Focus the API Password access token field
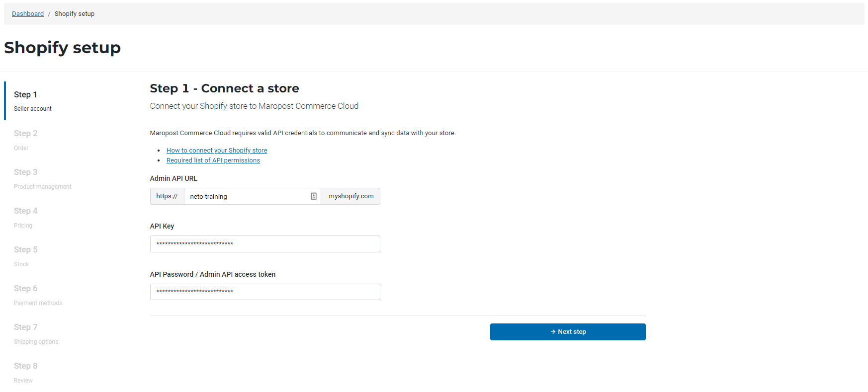Image resolution: width=868 pixels, height=392 pixels. (x=265, y=292)
